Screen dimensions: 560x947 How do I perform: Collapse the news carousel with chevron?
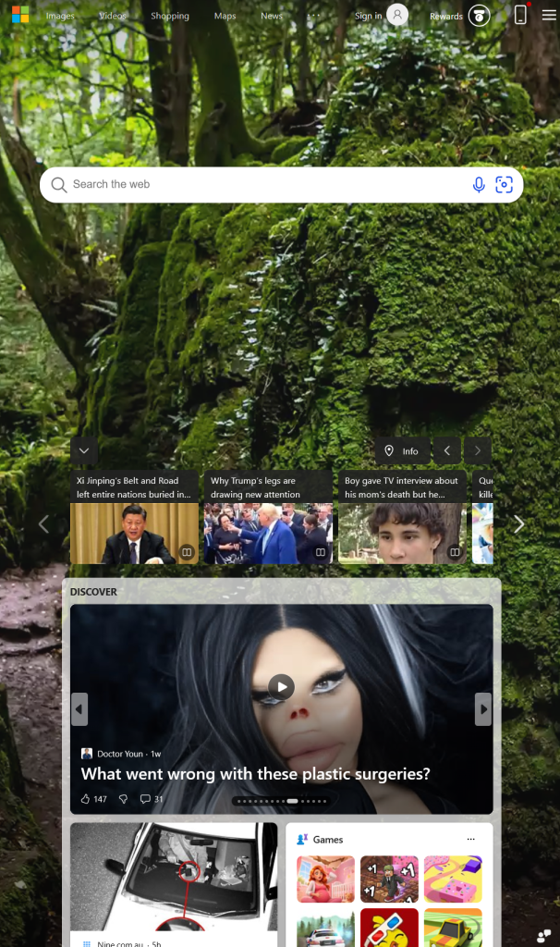pyautogui.click(x=84, y=450)
